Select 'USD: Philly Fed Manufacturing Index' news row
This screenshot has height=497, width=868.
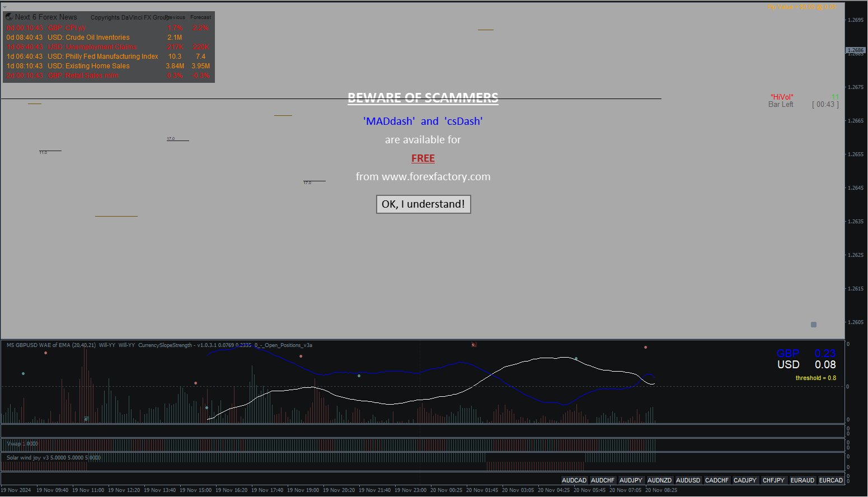pyautogui.click(x=108, y=57)
